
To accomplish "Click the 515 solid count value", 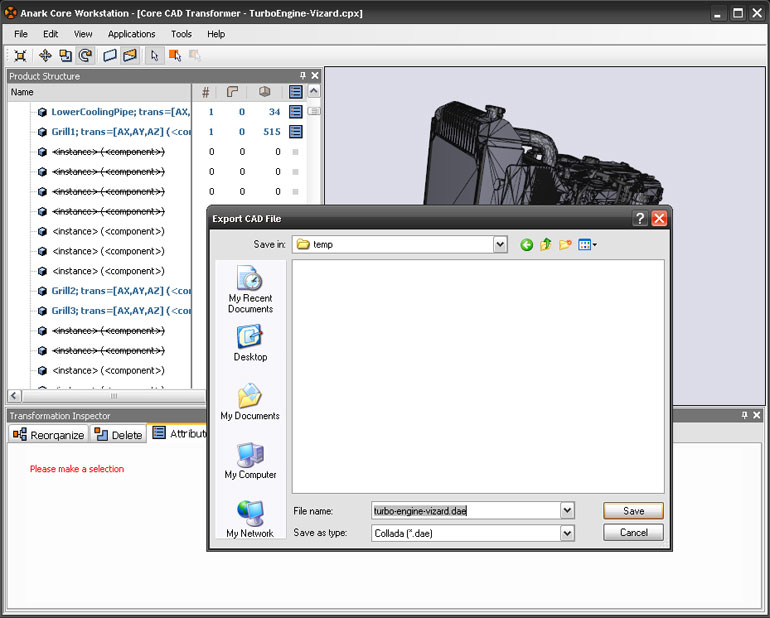I will [x=272, y=132].
